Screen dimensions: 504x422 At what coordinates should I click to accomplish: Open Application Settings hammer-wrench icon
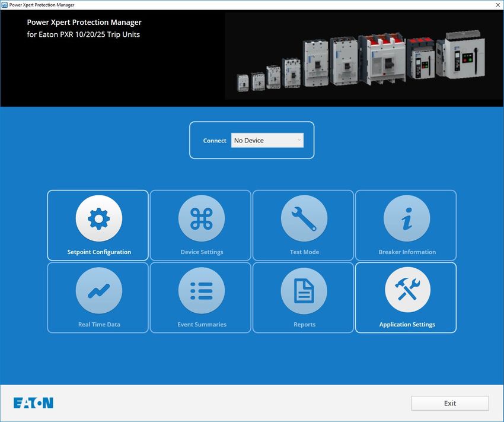[x=407, y=290]
